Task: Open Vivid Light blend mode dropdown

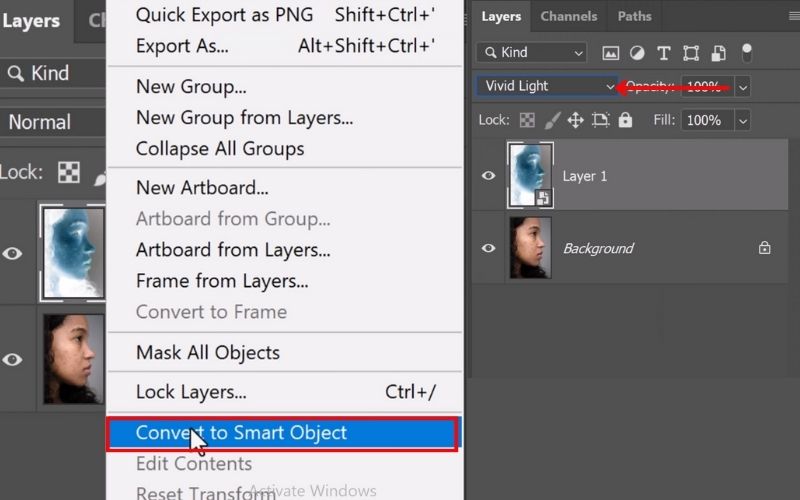Action: click(547, 86)
